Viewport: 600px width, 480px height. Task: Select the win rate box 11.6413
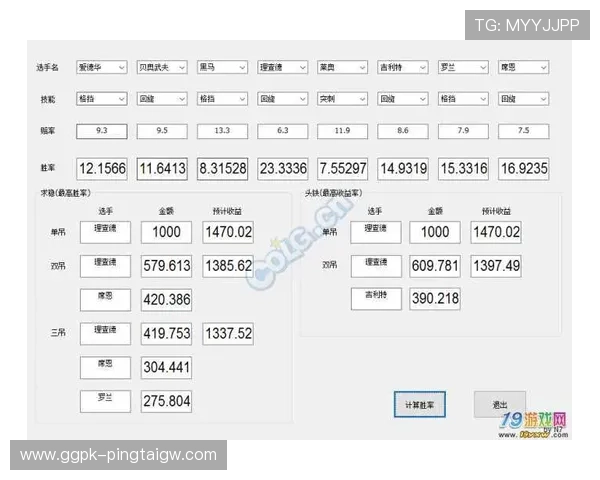162,168
